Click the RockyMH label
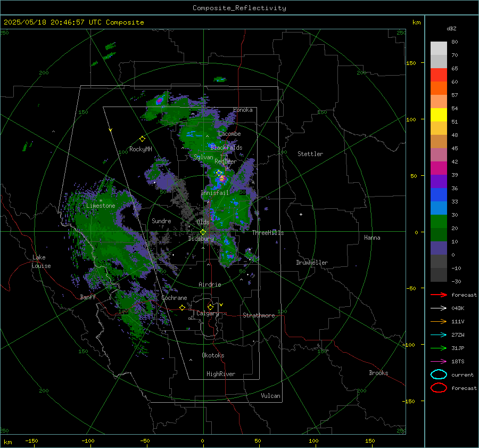The width and height of the screenshot is (479, 448). [141, 149]
